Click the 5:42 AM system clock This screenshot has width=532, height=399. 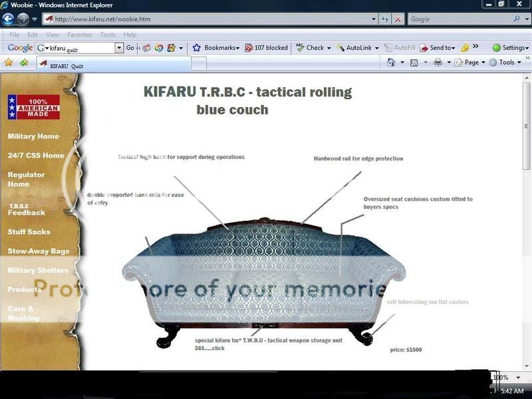[512, 391]
